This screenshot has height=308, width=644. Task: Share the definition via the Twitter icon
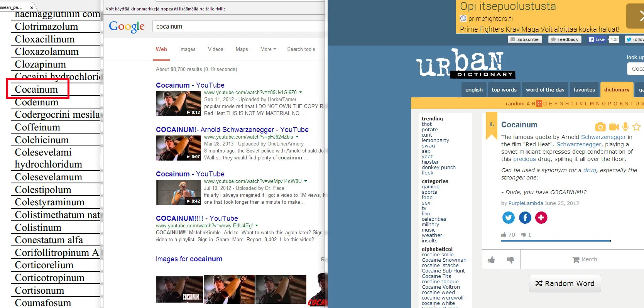pyautogui.click(x=508, y=218)
